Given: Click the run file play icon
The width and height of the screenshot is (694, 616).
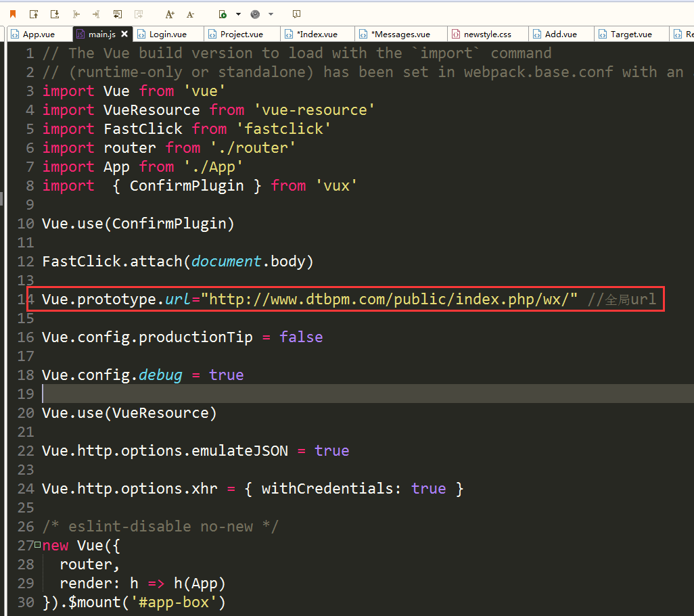Looking at the screenshot, I should point(223,14).
